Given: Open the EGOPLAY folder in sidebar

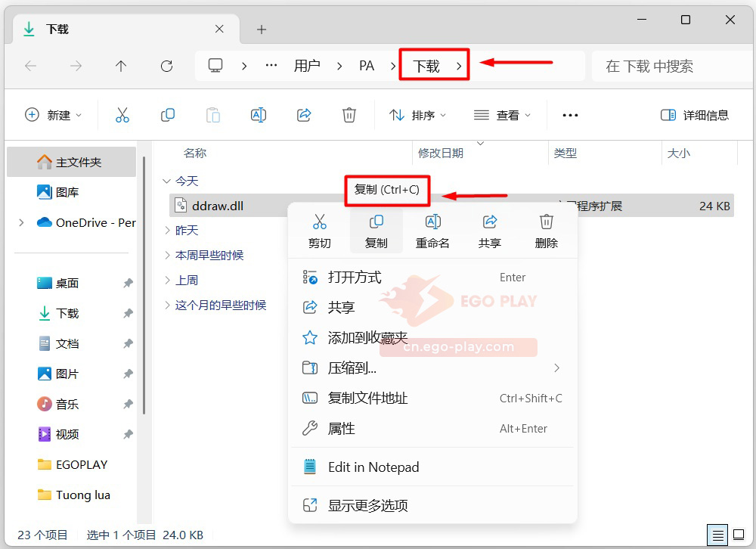Looking at the screenshot, I should click(71, 464).
